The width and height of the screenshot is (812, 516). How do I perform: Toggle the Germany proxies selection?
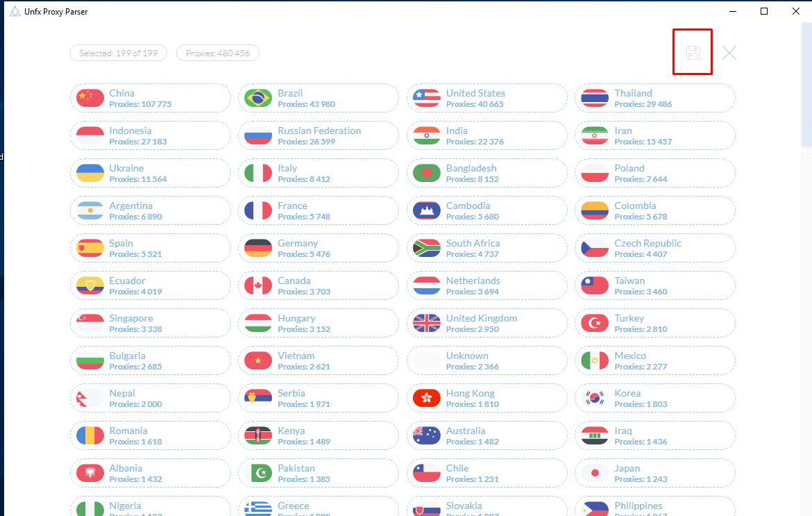click(x=319, y=248)
